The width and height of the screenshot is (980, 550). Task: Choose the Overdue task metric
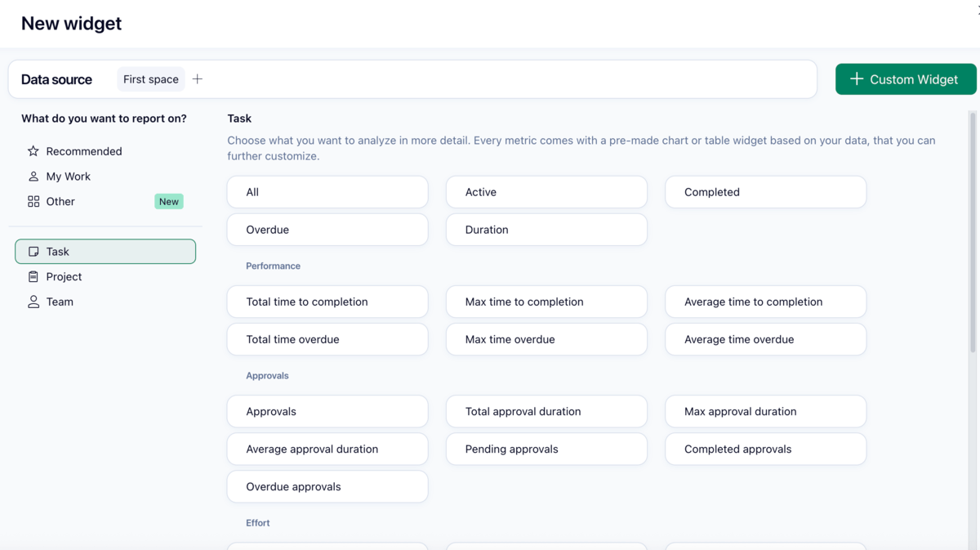327,230
